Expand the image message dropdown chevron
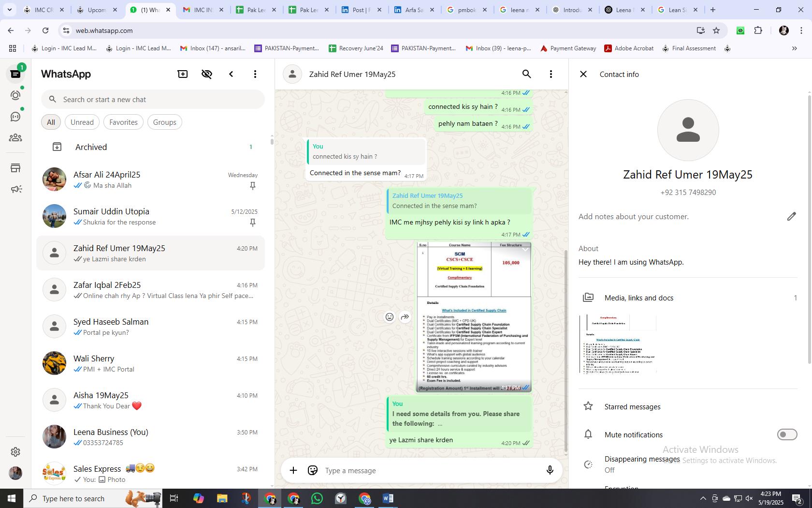 [524, 249]
